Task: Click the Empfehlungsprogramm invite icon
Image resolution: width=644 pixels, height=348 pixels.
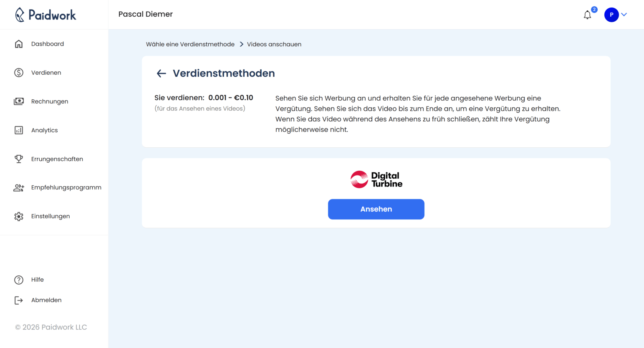Action: [x=19, y=187]
